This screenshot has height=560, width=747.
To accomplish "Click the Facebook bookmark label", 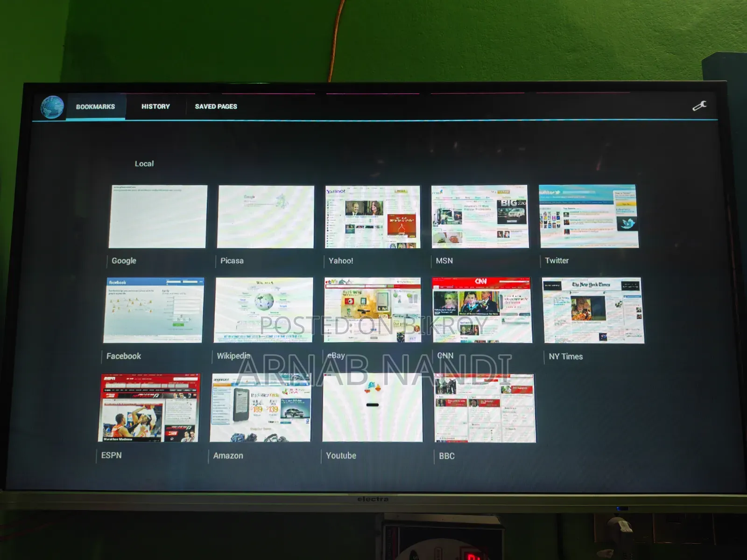I will pos(123,356).
